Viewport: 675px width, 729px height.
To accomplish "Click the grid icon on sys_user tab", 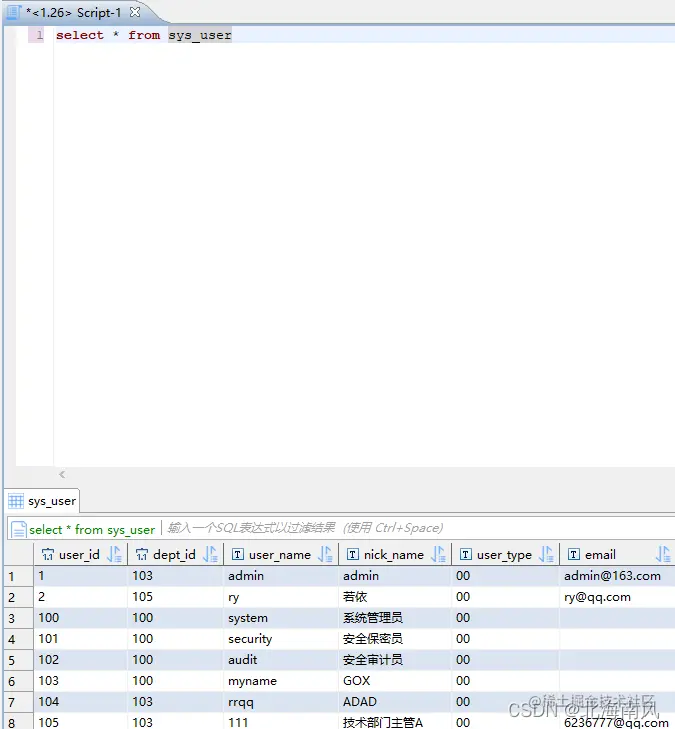I will click(x=16, y=501).
